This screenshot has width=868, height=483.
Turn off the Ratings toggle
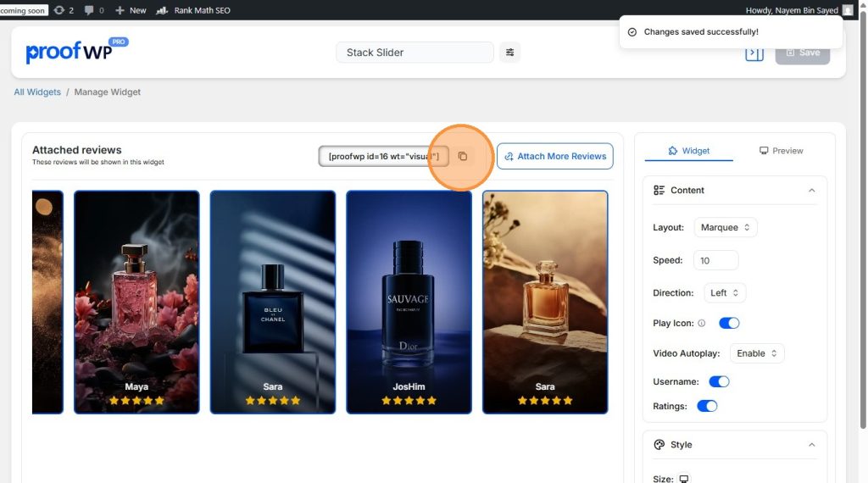(707, 406)
